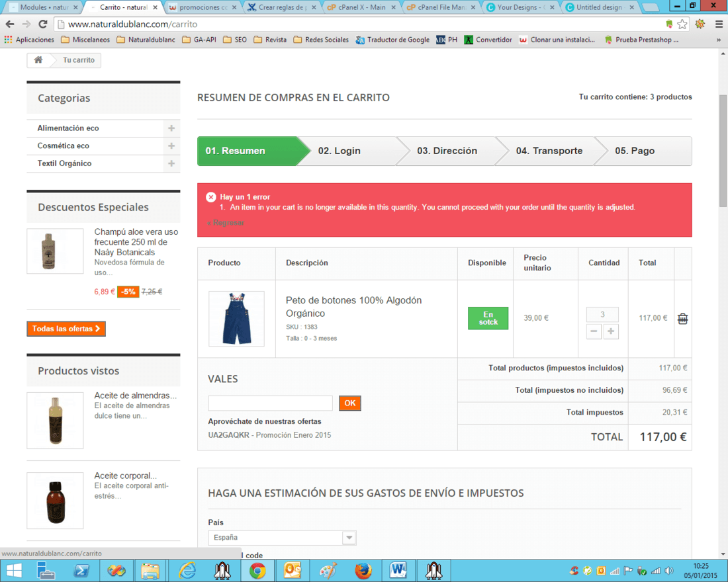The height and width of the screenshot is (582, 728).
Task: Open Firefox from taskbar
Action: point(363,570)
